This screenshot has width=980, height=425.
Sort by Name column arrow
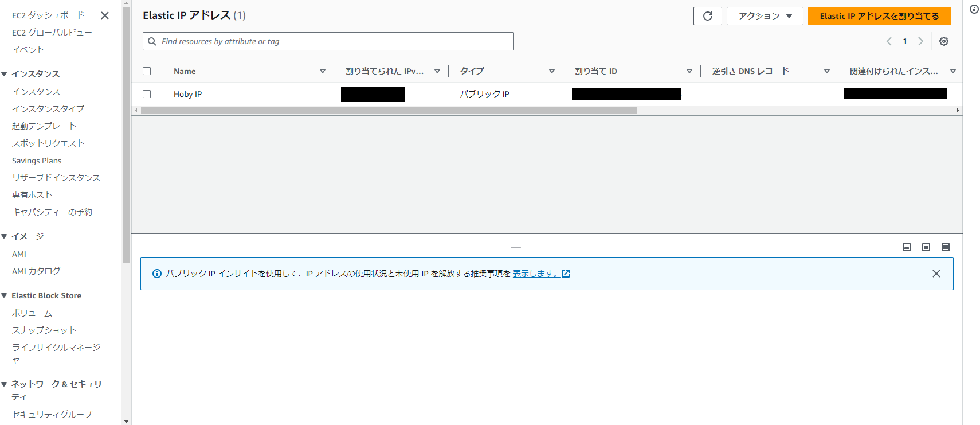pos(323,71)
